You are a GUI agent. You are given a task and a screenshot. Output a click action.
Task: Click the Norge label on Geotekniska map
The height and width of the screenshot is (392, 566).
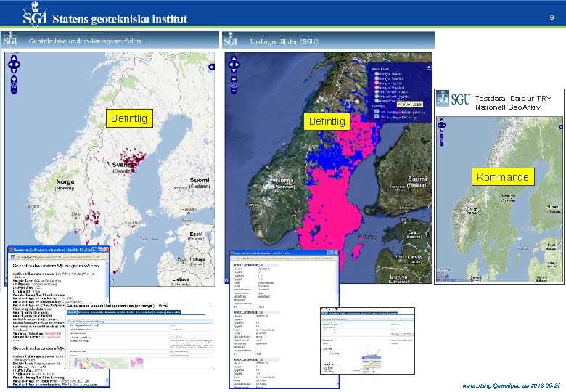tap(65, 182)
